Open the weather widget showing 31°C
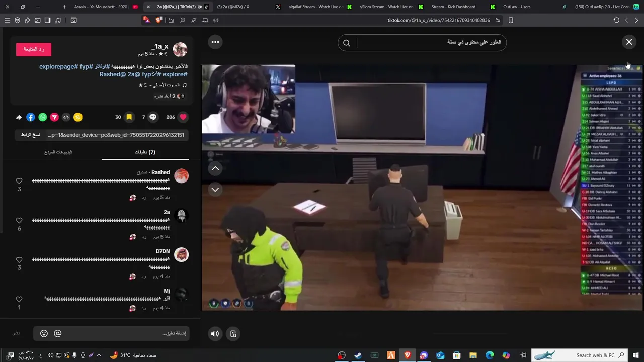644x362 pixels. click(133, 355)
